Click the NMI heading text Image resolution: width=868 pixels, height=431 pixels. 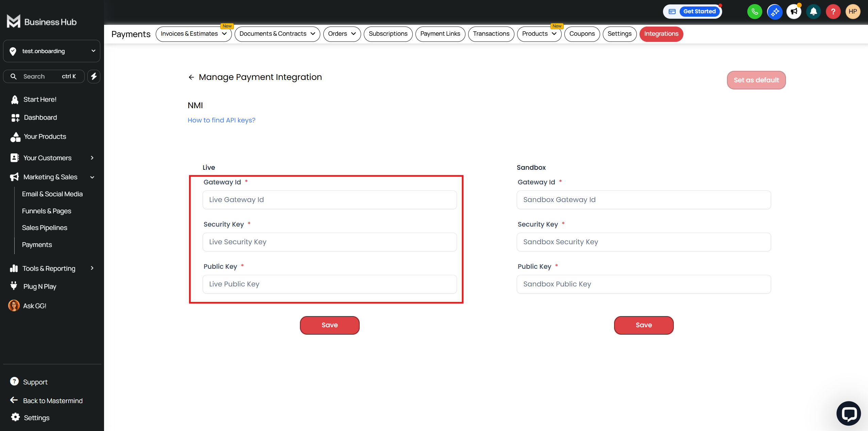pos(195,105)
